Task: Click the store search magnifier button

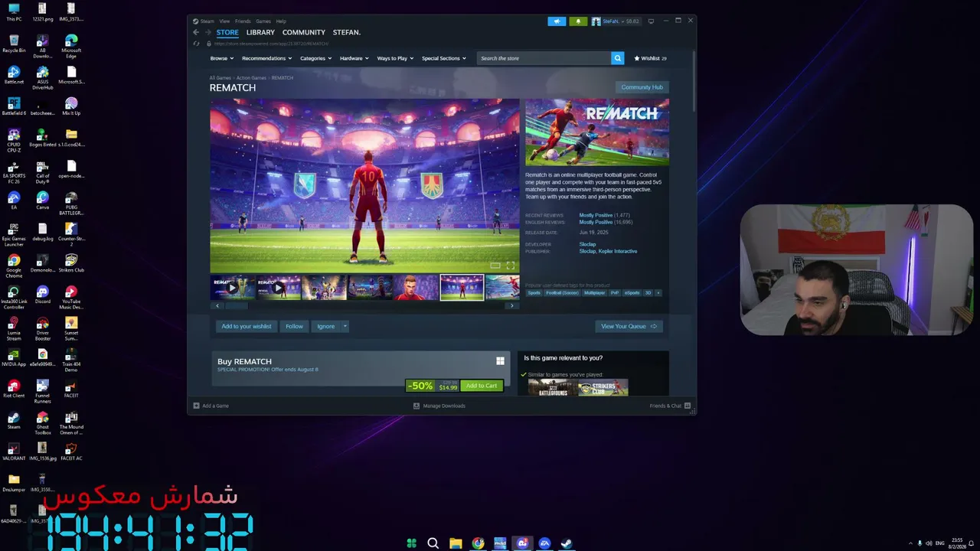Action: click(617, 58)
